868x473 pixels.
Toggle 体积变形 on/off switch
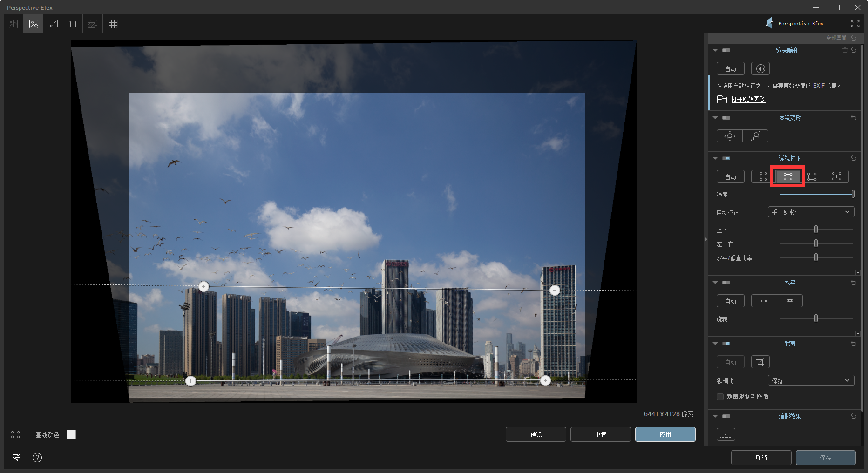pyautogui.click(x=726, y=118)
